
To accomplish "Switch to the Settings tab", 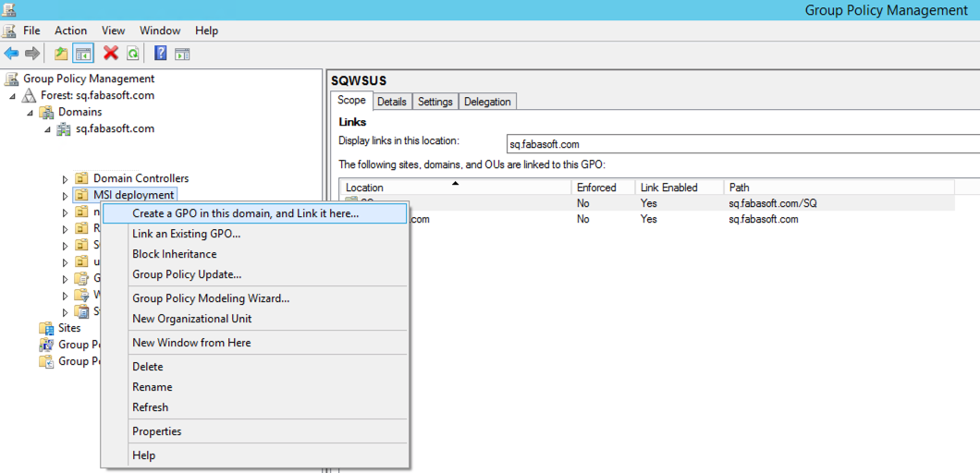I will (x=435, y=102).
